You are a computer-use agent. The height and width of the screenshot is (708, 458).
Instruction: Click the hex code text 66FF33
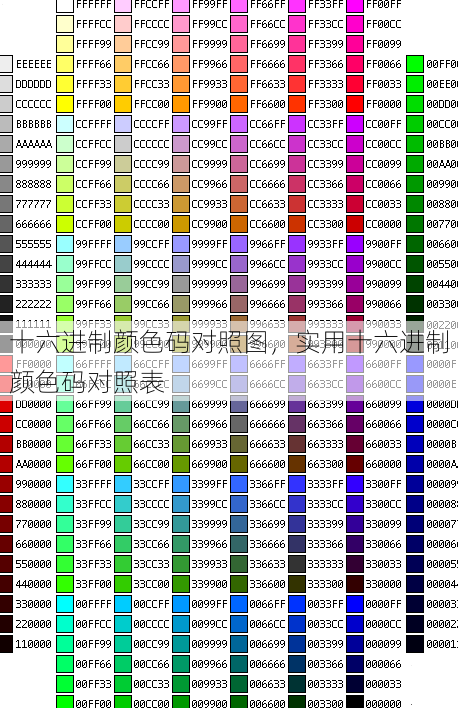pos(93,444)
